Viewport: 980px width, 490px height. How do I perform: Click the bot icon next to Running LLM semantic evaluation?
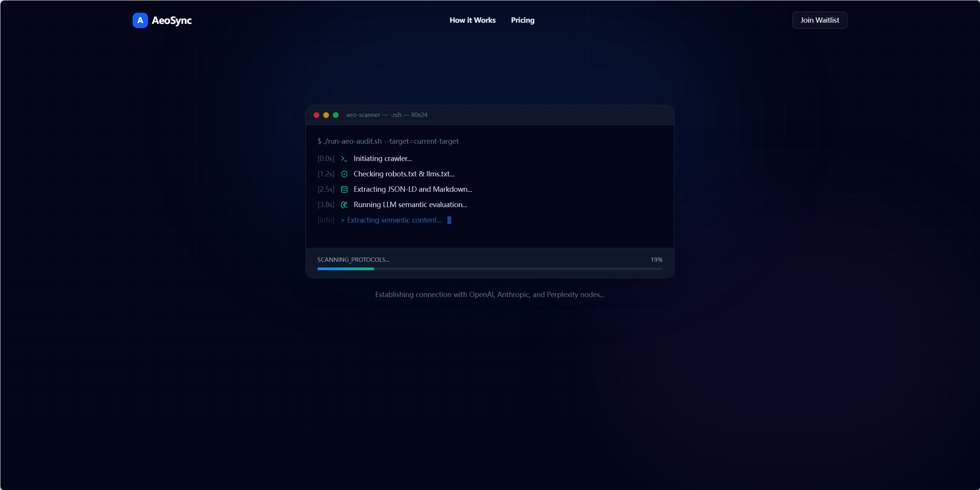[x=344, y=204]
